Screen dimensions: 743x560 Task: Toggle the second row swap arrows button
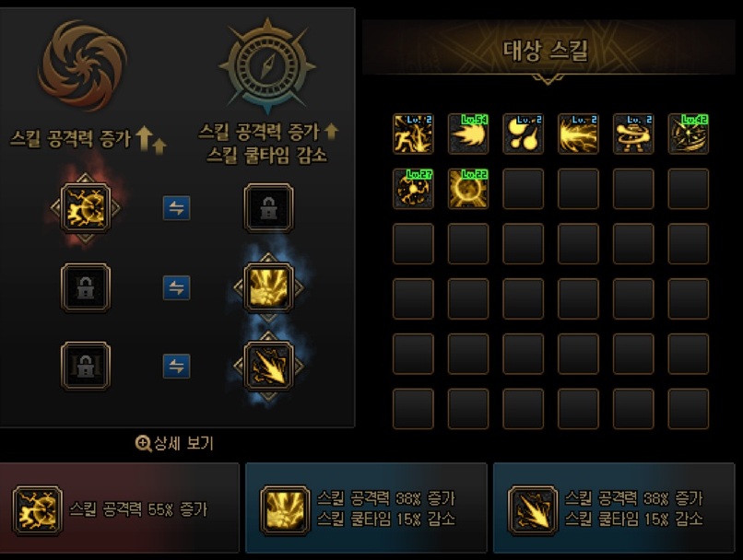176,287
